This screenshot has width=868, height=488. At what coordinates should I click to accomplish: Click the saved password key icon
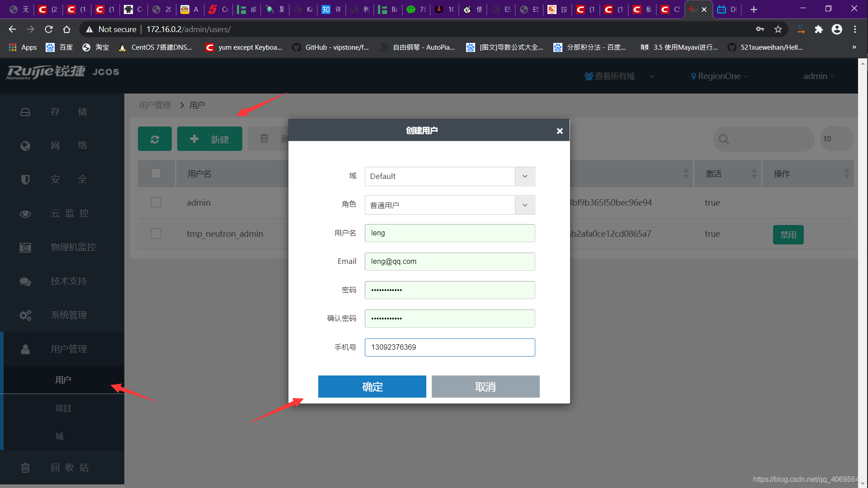pos(760,29)
